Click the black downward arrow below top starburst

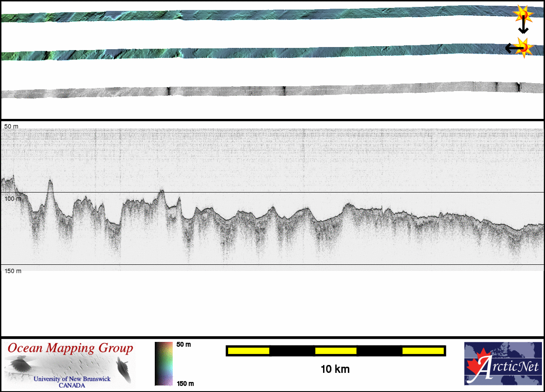[523, 29]
